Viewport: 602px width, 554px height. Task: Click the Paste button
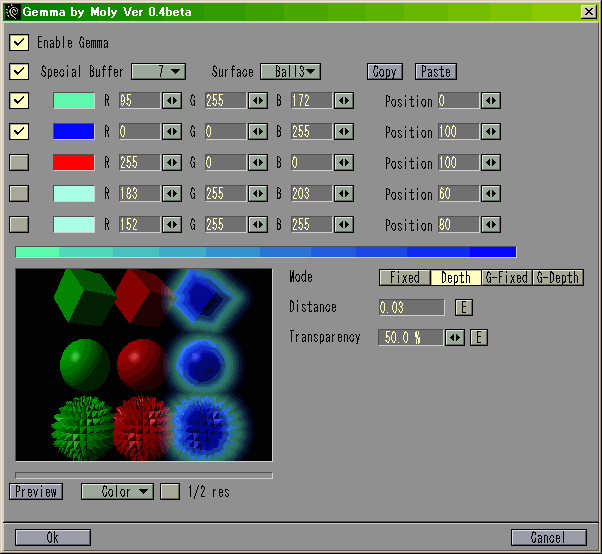(436, 71)
